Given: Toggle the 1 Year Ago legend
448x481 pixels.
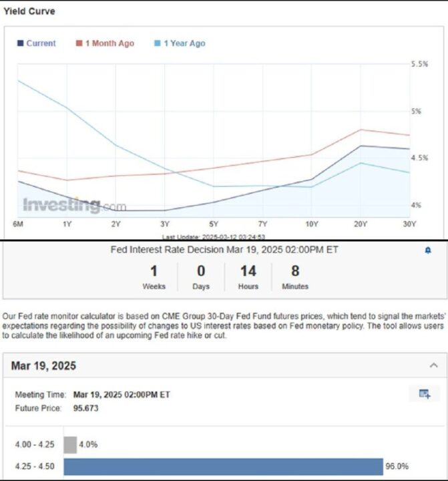Looking at the screenshot, I should pos(180,43).
